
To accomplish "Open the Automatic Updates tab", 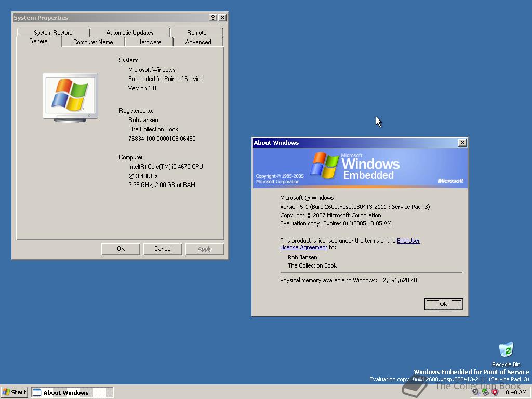I will pyautogui.click(x=129, y=33).
